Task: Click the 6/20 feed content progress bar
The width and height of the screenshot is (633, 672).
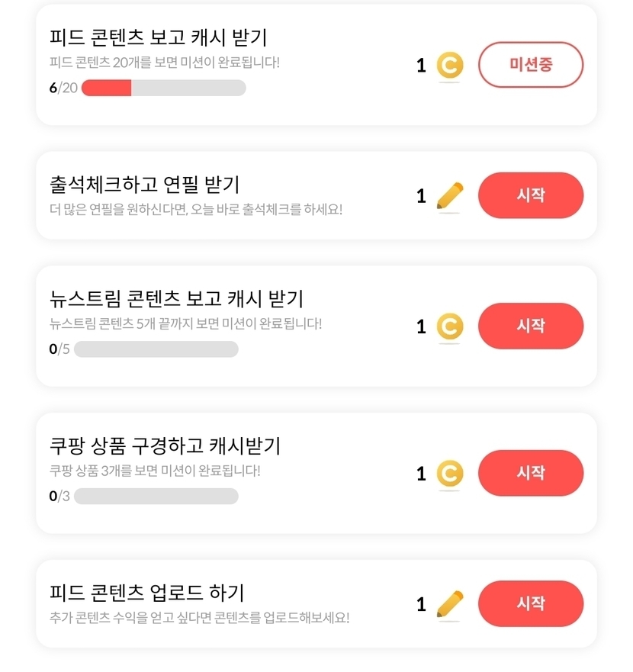Action: (163, 88)
